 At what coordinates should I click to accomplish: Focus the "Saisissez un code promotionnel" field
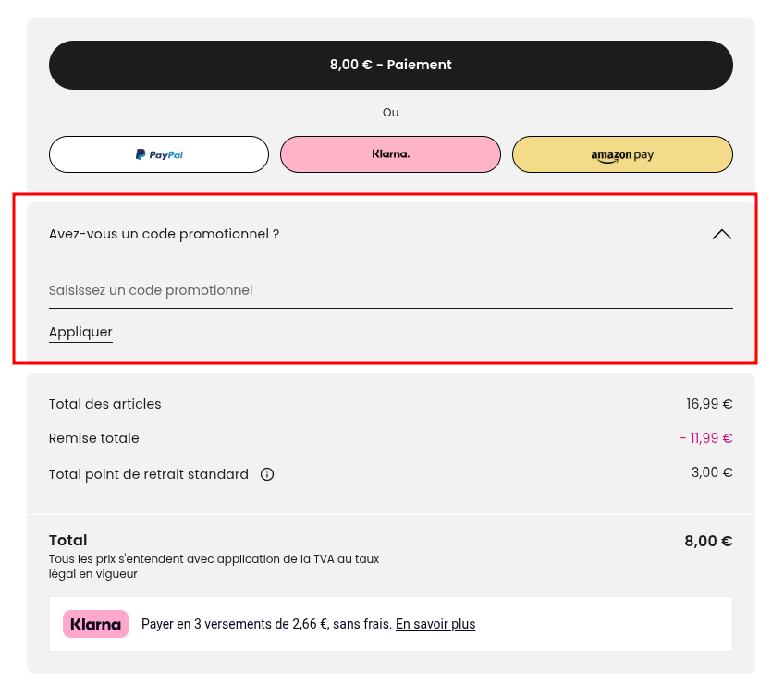point(390,290)
